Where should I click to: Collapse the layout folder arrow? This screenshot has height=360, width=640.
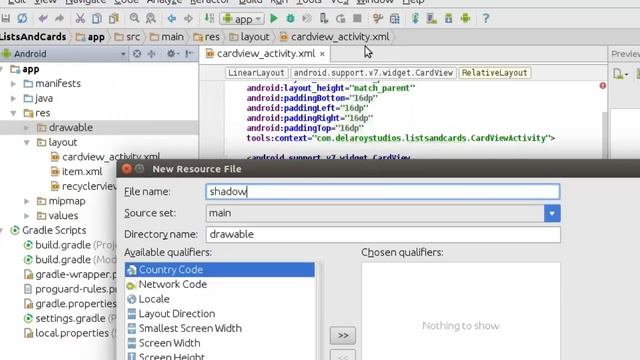(27, 142)
